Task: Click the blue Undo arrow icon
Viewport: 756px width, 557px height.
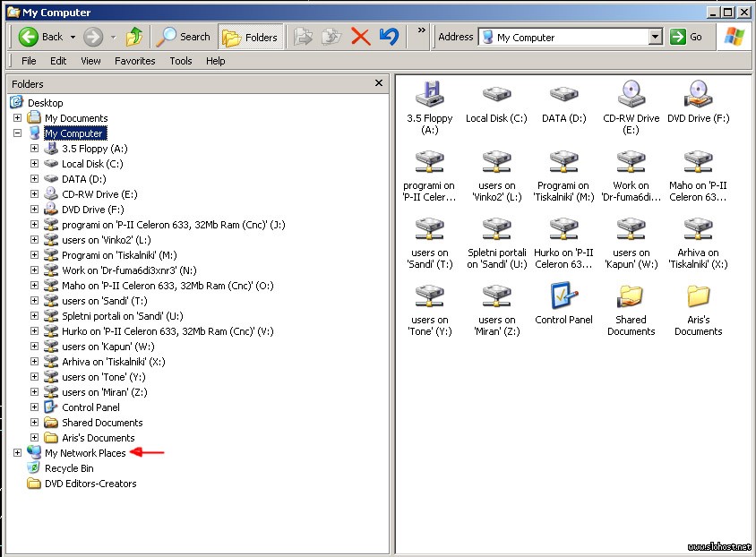Action: pyautogui.click(x=389, y=37)
